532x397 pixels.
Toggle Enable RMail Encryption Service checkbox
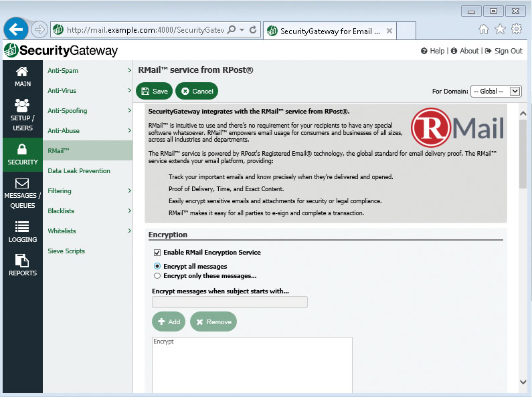(x=157, y=253)
